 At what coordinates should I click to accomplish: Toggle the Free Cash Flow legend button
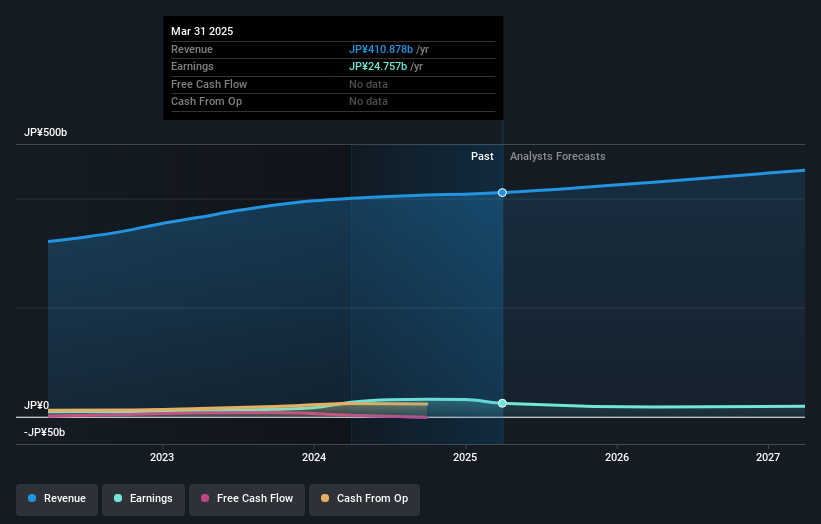tap(247, 499)
